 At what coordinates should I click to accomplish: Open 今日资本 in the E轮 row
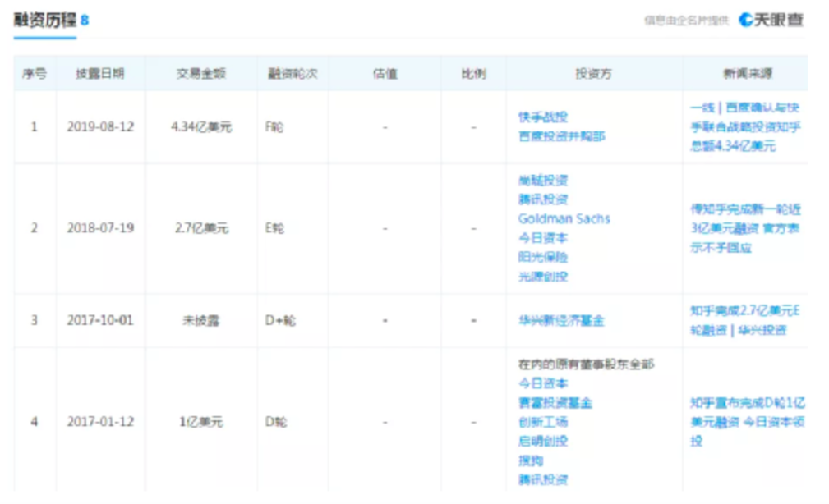[x=542, y=238]
